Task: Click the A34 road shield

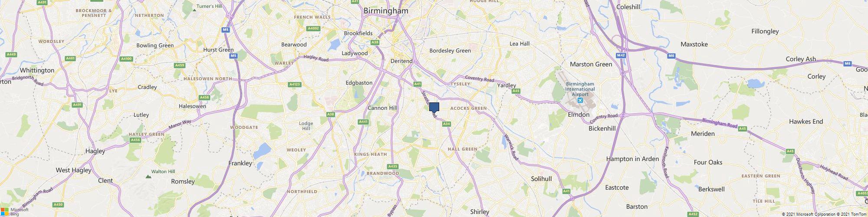Action: pyautogui.click(x=446, y=124)
